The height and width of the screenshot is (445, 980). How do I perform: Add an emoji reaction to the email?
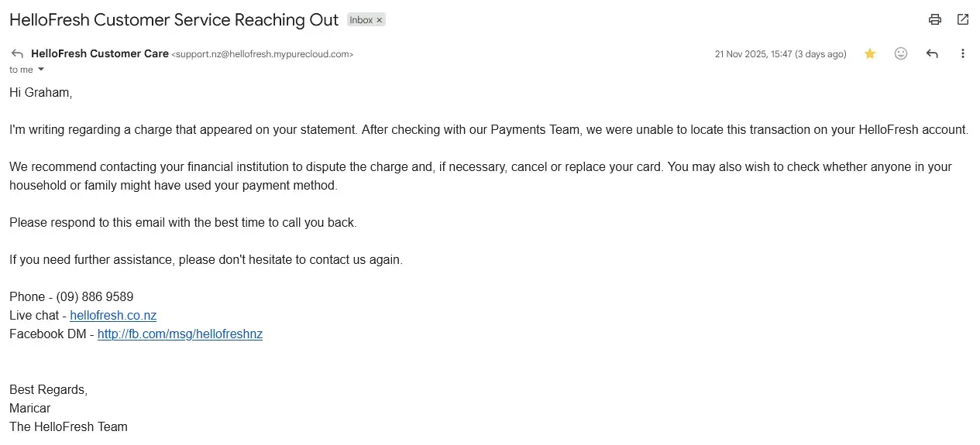coord(901,54)
